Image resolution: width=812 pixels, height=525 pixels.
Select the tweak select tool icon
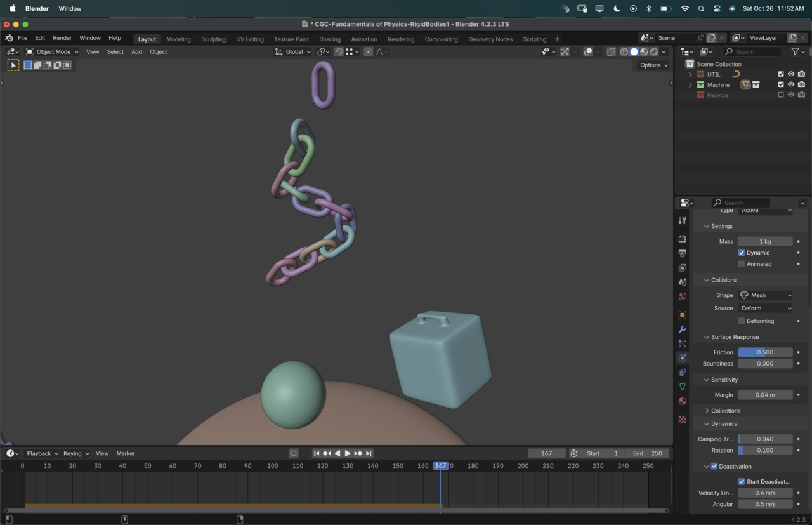13,65
